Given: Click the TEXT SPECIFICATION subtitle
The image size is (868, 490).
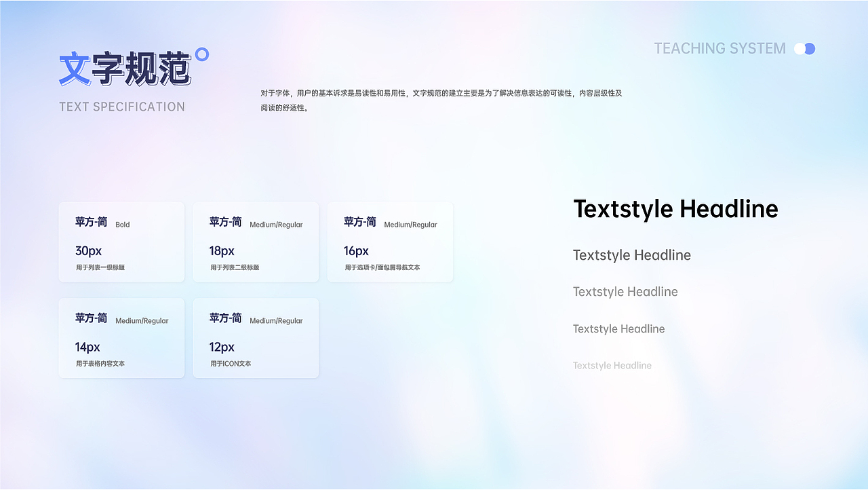Looking at the screenshot, I should click(122, 107).
